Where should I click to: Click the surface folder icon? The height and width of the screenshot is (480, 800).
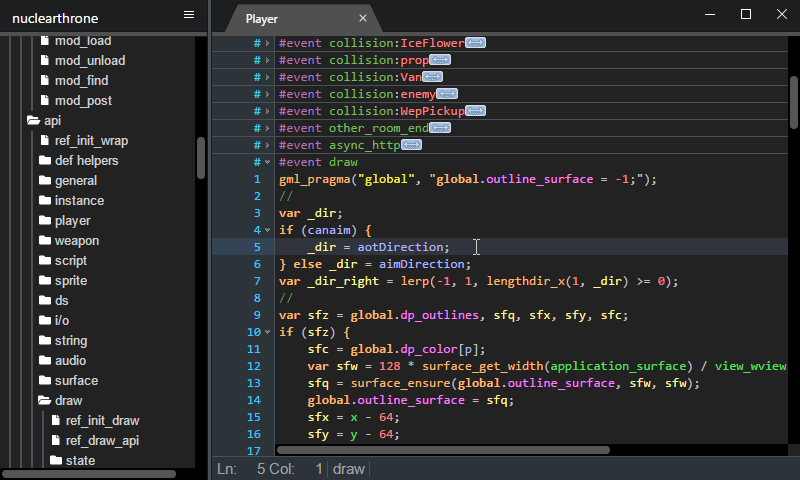[x=45, y=381]
